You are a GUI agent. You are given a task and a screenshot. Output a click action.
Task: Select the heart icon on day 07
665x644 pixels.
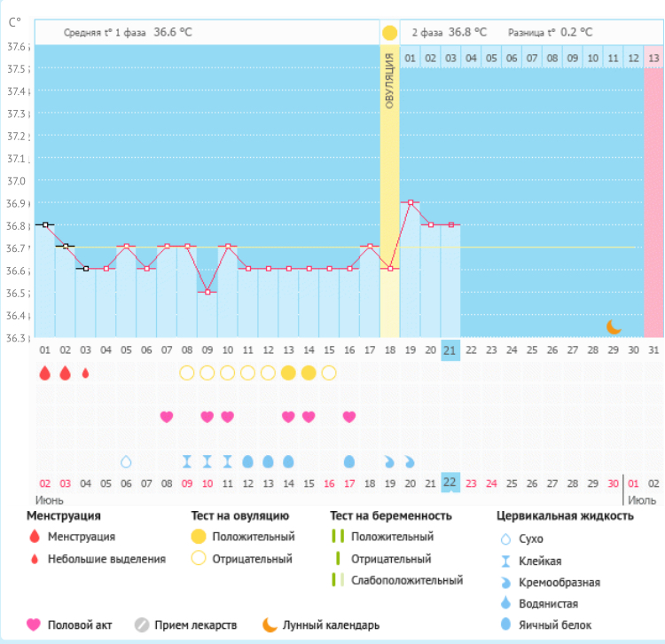click(166, 416)
